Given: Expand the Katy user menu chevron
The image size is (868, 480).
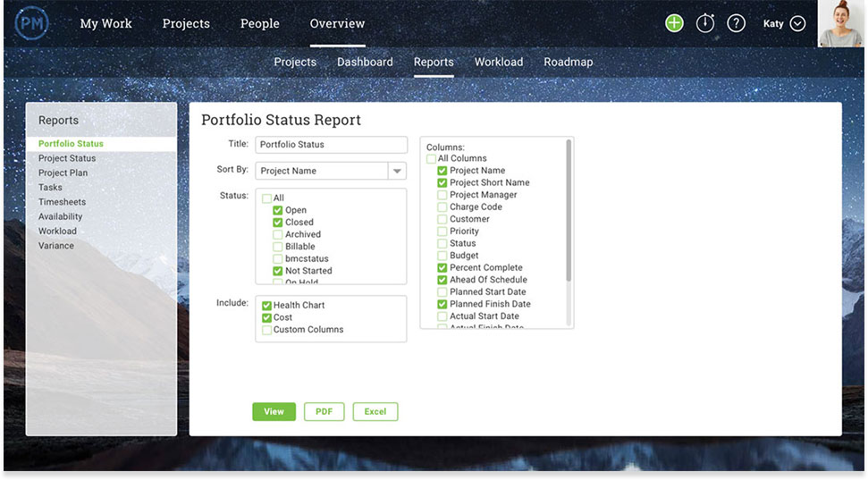Looking at the screenshot, I should (x=797, y=23).
